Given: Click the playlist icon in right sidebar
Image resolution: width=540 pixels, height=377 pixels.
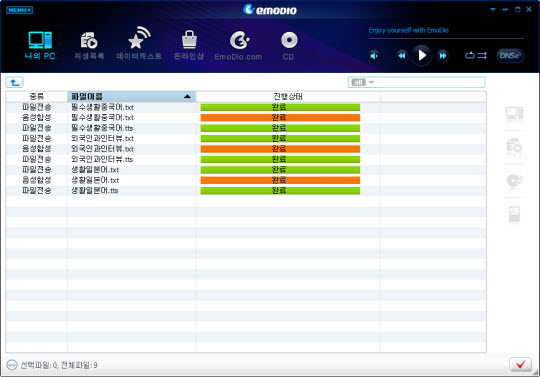Looking at the screenshot, I should [514, 147].
